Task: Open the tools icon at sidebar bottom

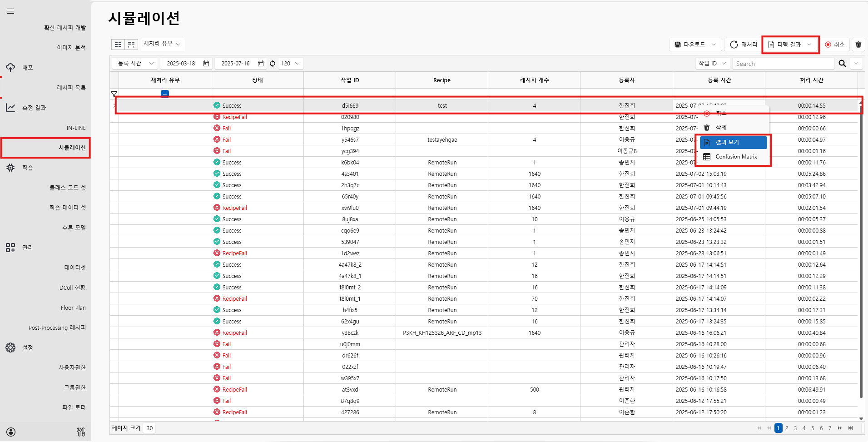Action: coord(81,432)
